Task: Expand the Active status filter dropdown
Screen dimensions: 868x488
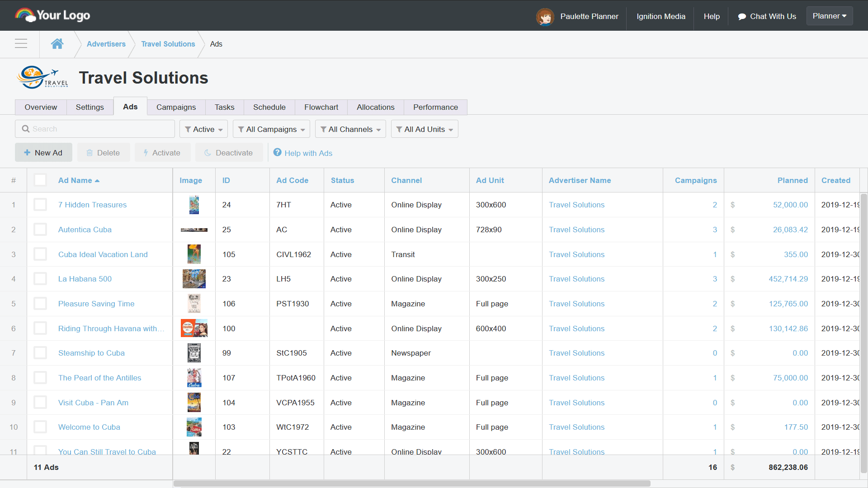Action: [x=203, y=129]
